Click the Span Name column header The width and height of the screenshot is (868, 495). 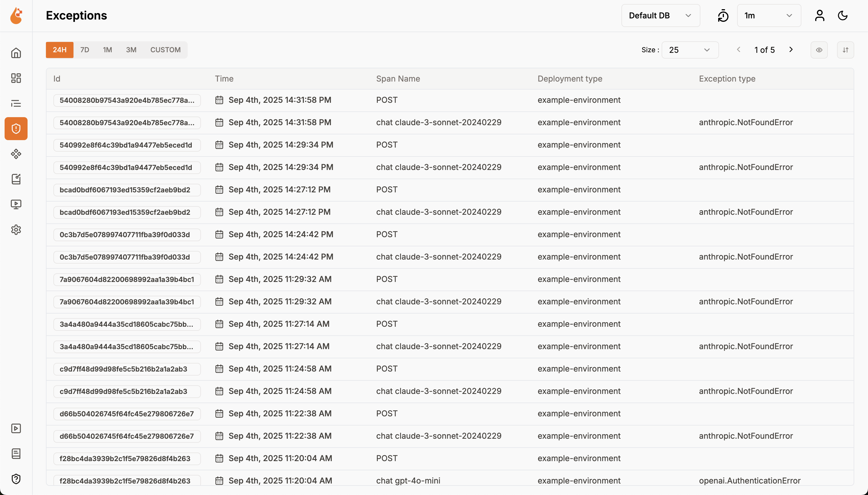click(398, 79)
